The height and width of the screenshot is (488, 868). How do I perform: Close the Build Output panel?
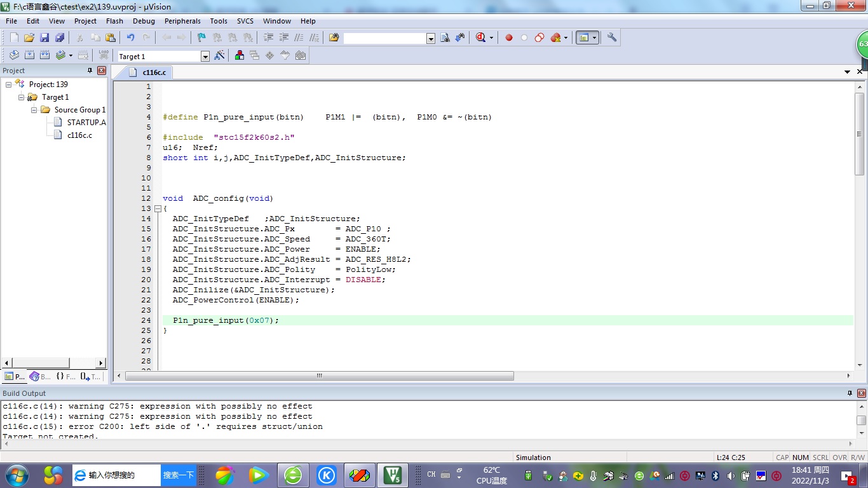point(862,393)
